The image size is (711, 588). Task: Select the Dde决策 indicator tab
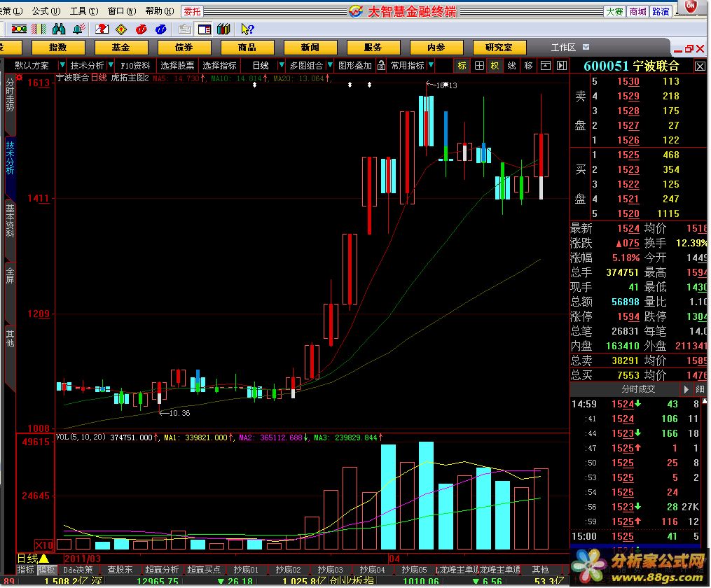pyautogui.click(x=78, y=570)
